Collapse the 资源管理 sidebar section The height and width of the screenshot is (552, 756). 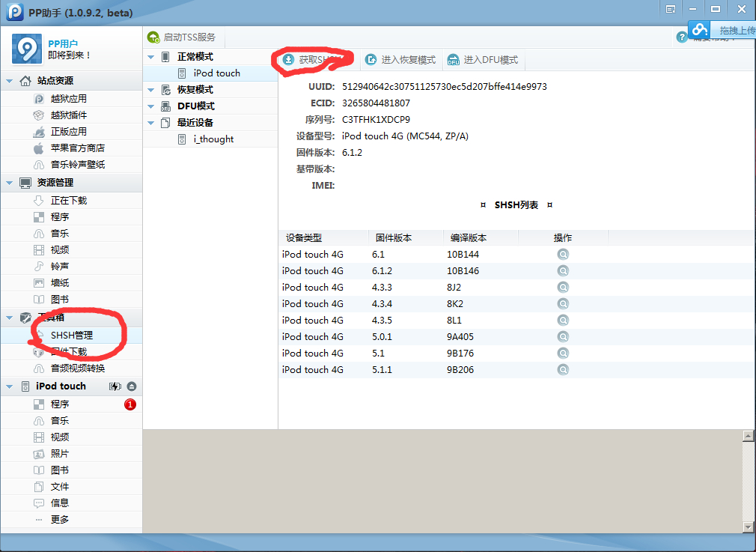point(9,183)
